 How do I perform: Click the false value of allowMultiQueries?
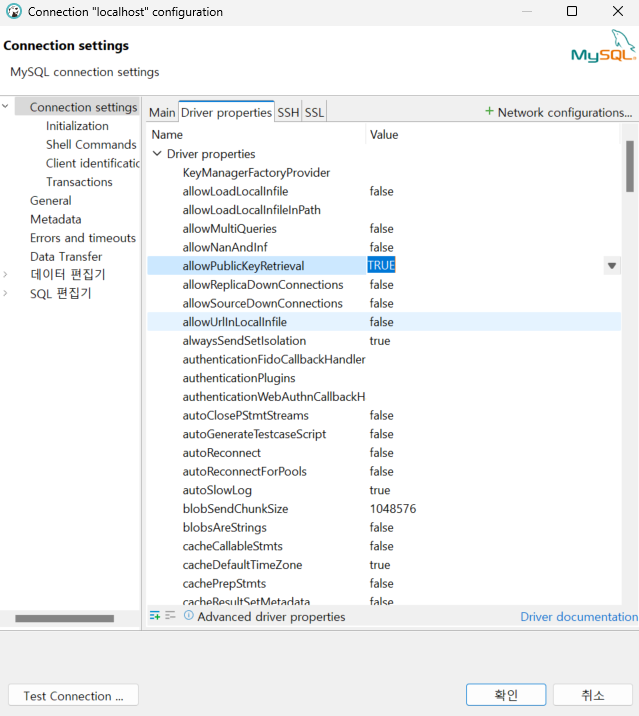(381, 229)
